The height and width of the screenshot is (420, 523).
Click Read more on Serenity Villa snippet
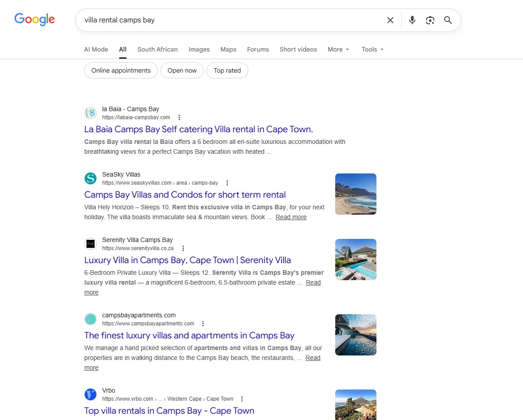313,282
